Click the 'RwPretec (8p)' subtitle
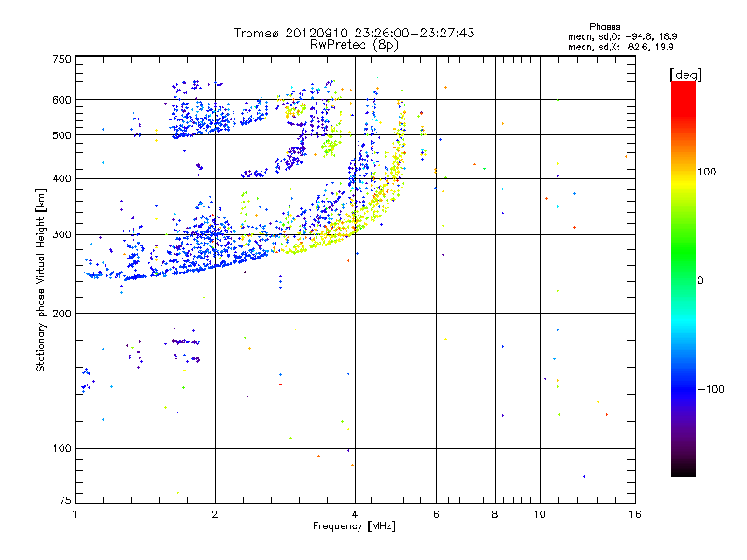The width and height of the screenshot is (747, 560). tap(354, 45)
